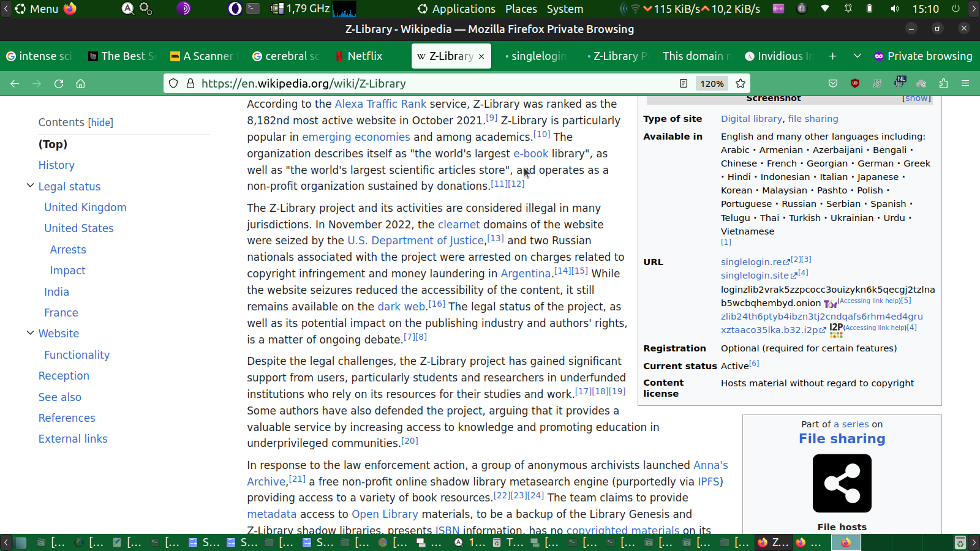
Task: Save page using the Pocket icon
Action: tap(832, 84)
